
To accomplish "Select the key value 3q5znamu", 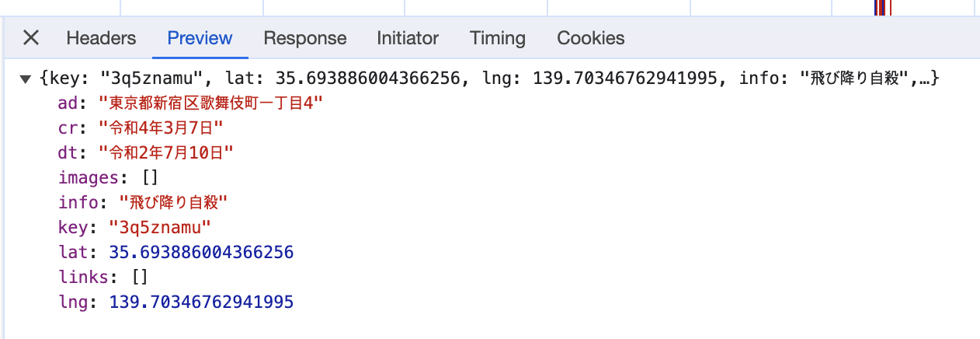I will (159, 228).
